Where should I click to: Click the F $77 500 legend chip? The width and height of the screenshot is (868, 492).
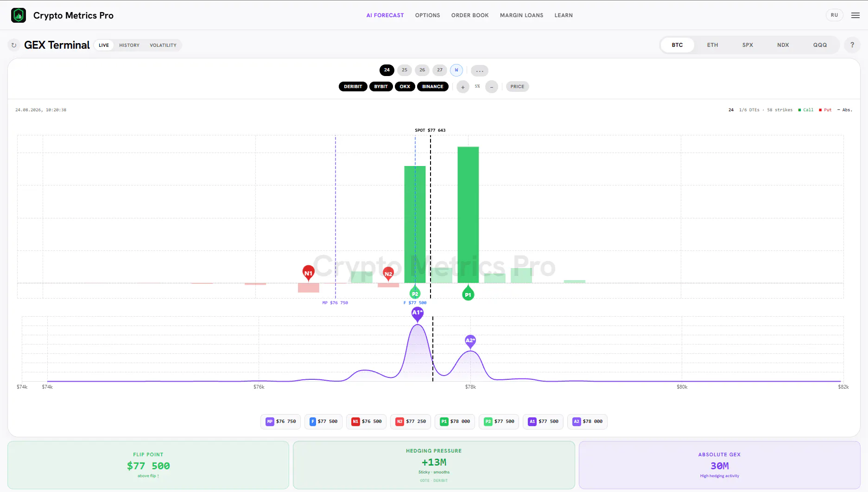coord(324,422)
